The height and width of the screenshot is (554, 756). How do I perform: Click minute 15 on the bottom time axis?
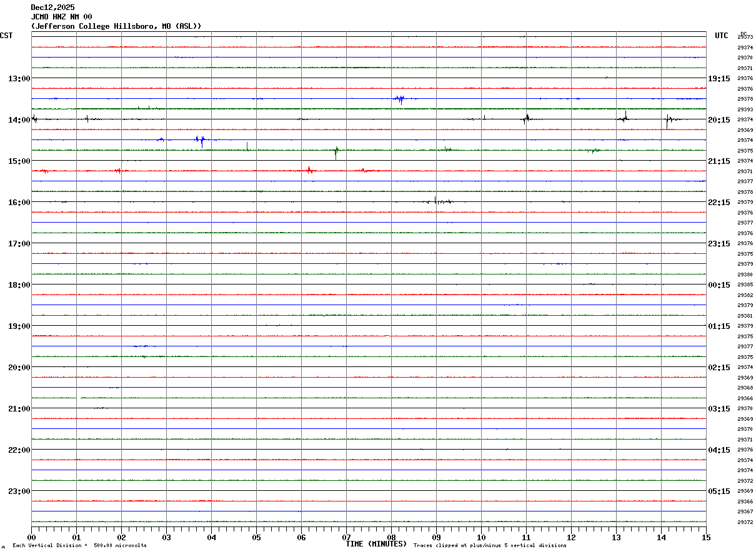tap(706, 538)
